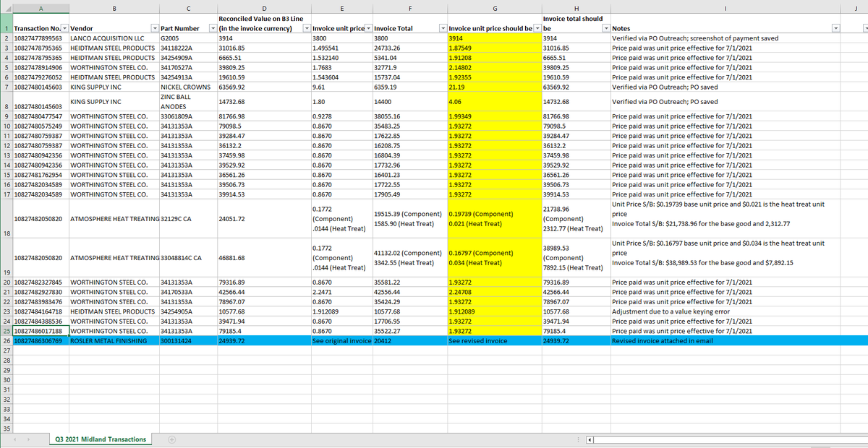Select row 26 header
This screenshot has width=868, height=448.
point(6,340)
